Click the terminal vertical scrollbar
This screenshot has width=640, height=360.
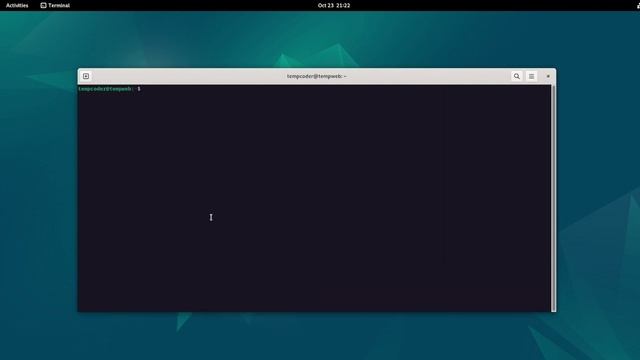point(553,198)
